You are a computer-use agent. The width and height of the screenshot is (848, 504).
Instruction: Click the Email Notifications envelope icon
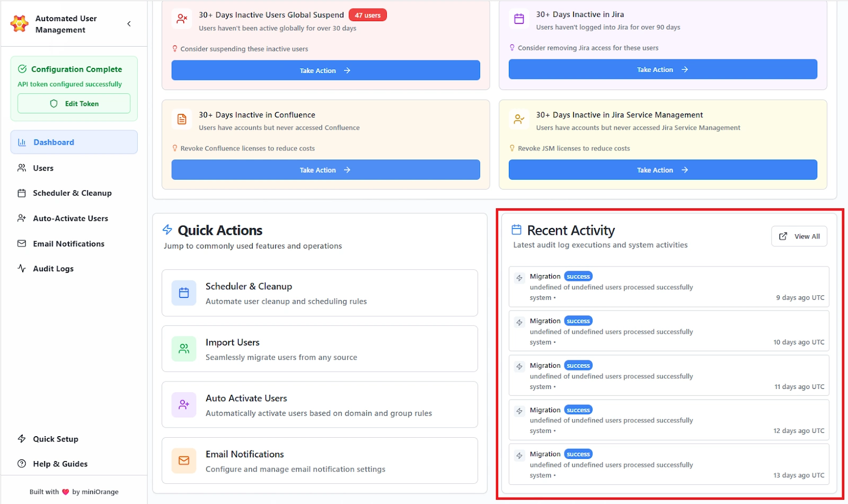point(21,243)
